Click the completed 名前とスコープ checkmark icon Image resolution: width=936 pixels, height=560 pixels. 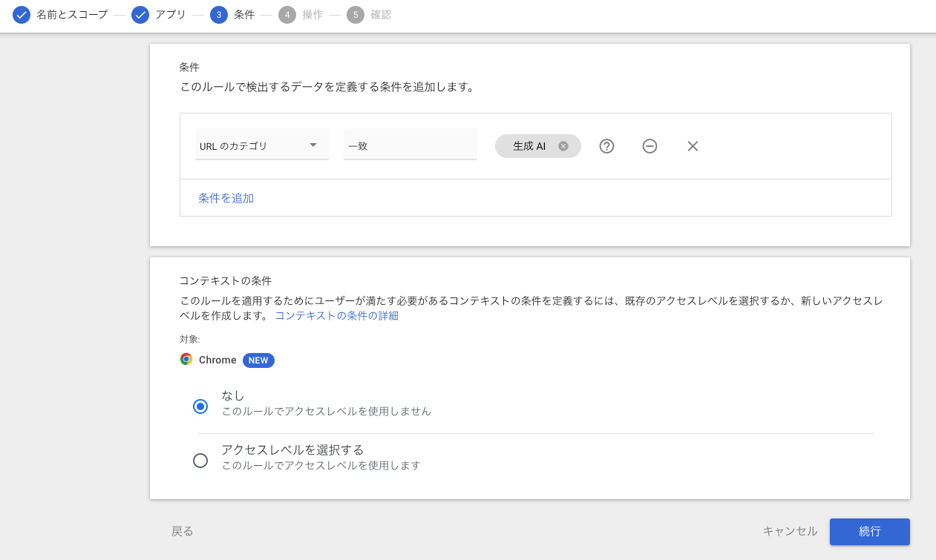[21, 14]
